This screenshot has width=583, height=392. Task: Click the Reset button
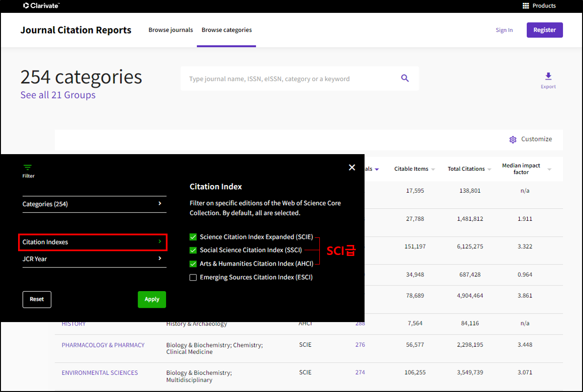(37, 299)
